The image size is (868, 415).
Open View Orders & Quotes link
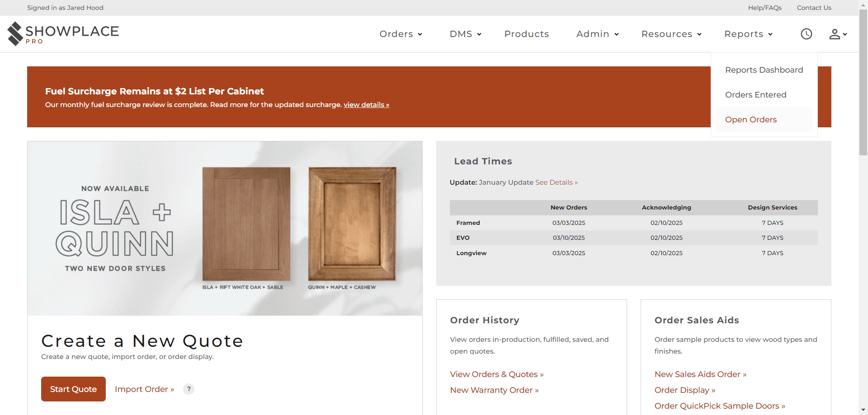pos(497,374)
